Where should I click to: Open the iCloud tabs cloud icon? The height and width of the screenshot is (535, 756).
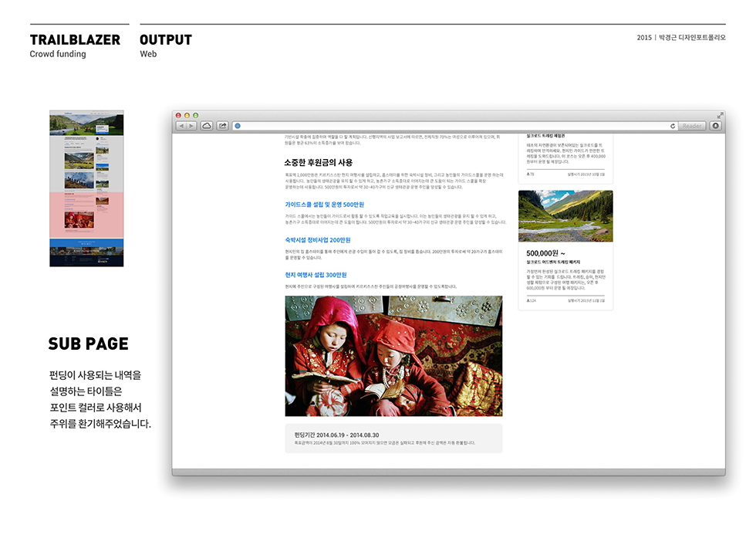[207, 126]
